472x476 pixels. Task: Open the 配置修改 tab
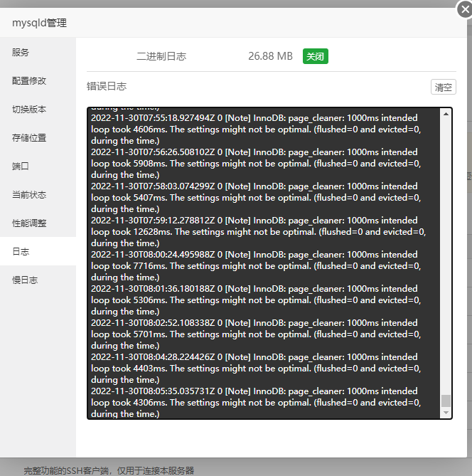tap(38, 80)
